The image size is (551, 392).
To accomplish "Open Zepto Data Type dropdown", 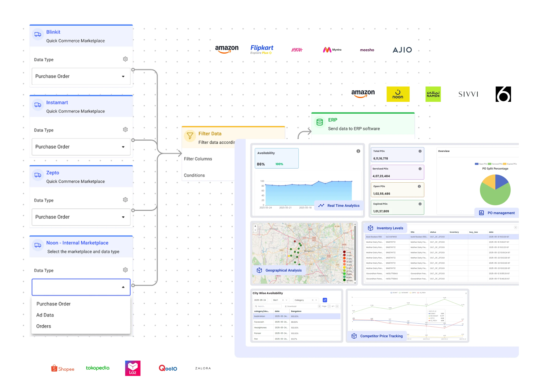I will [81, 217].
